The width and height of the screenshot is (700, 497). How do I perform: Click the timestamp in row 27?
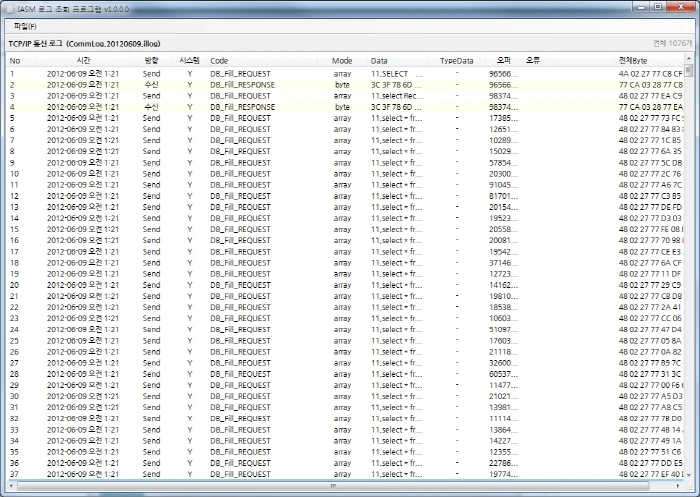[x=83, y=363]
